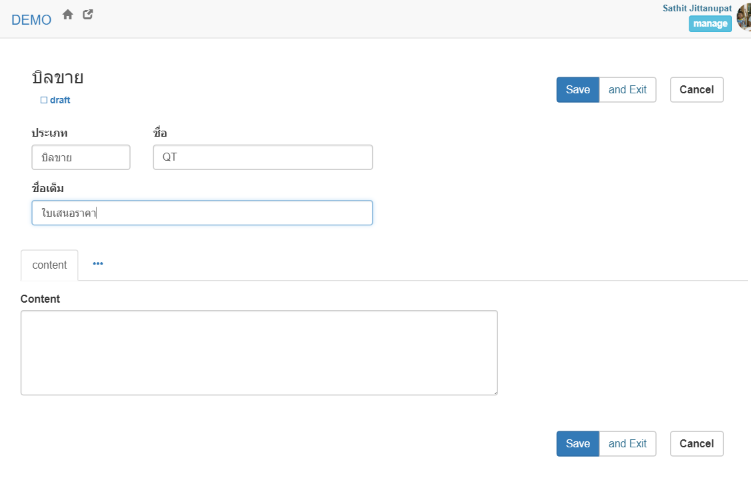Click inside the Content text area
Image resolution: width=751 pixels, height=477 pixels.
(258, 352)
